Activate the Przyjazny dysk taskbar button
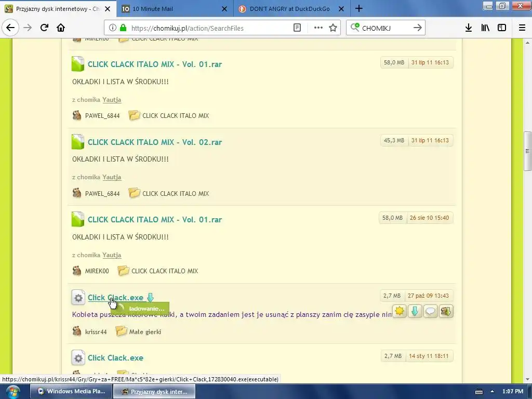 [x=154, y=391]
